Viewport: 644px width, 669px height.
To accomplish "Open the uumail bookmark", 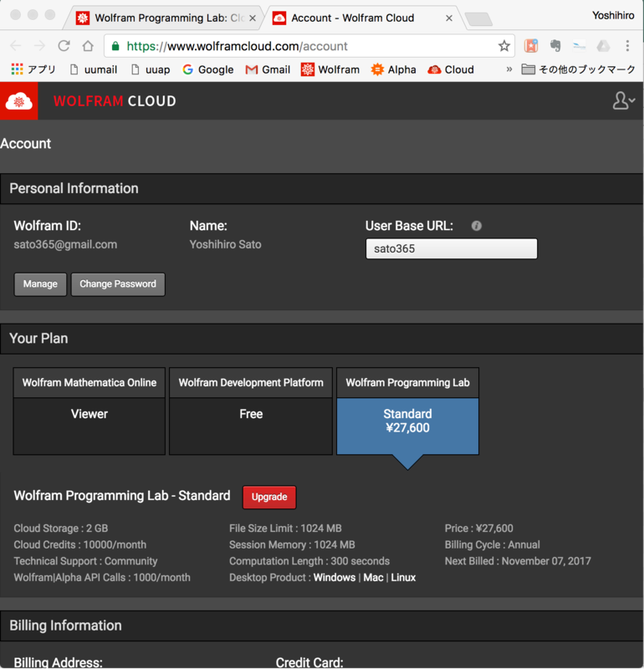I will click(94, 69).
